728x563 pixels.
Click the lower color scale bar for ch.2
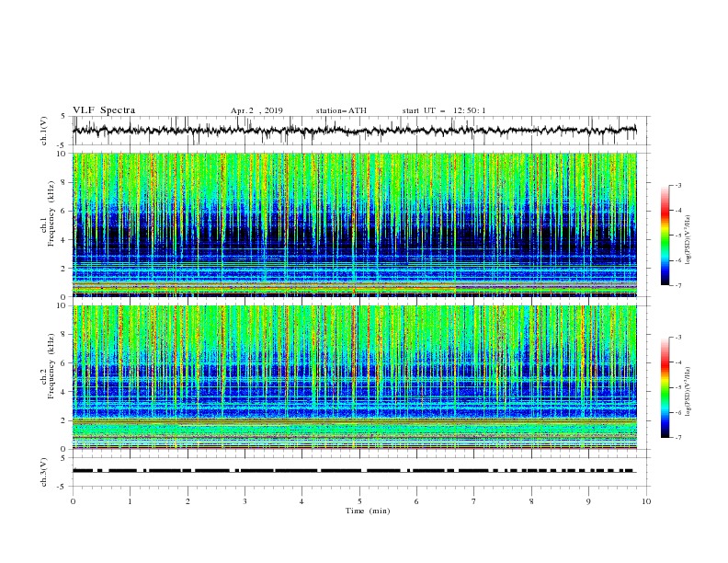(x=665, y=387)
